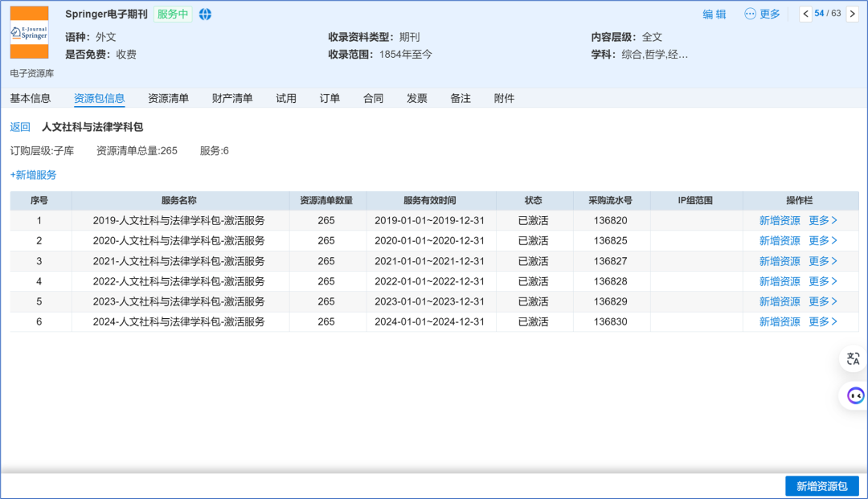This screenshot has width=868, height=499.
Task: Open the assistant robot floating icon
Action: click(855, 396)
